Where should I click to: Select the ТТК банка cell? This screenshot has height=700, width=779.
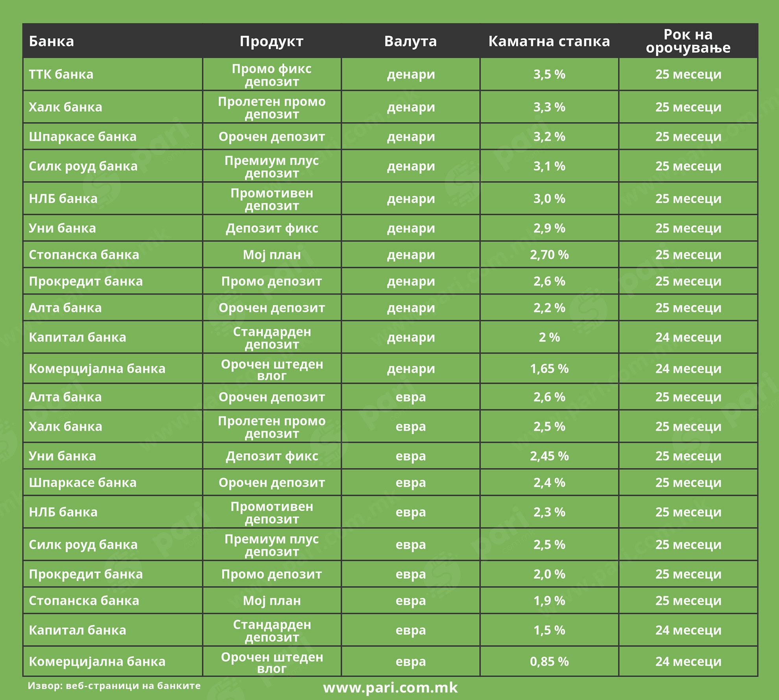(x=61, y=74)
